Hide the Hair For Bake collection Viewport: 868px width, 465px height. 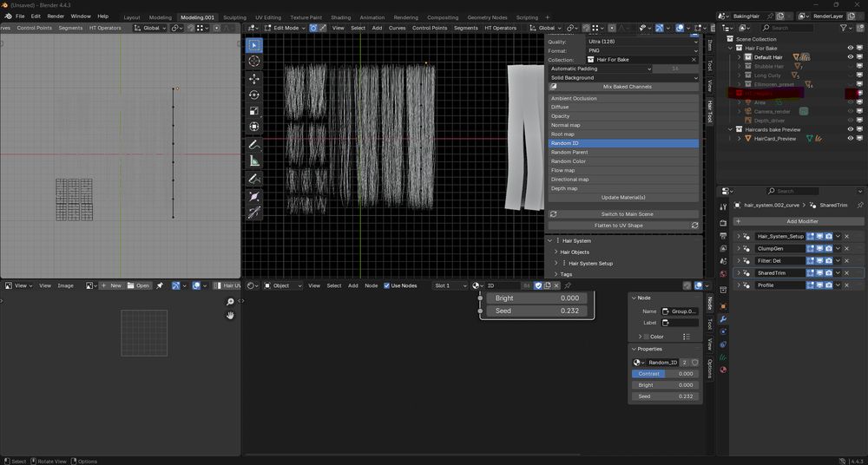point(851,49)
